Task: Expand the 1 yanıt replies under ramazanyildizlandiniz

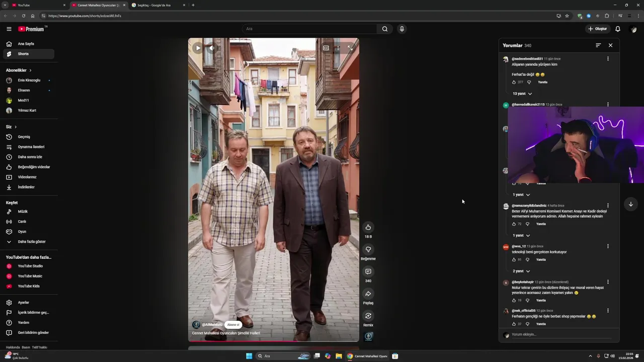Action: coord(521,235)
